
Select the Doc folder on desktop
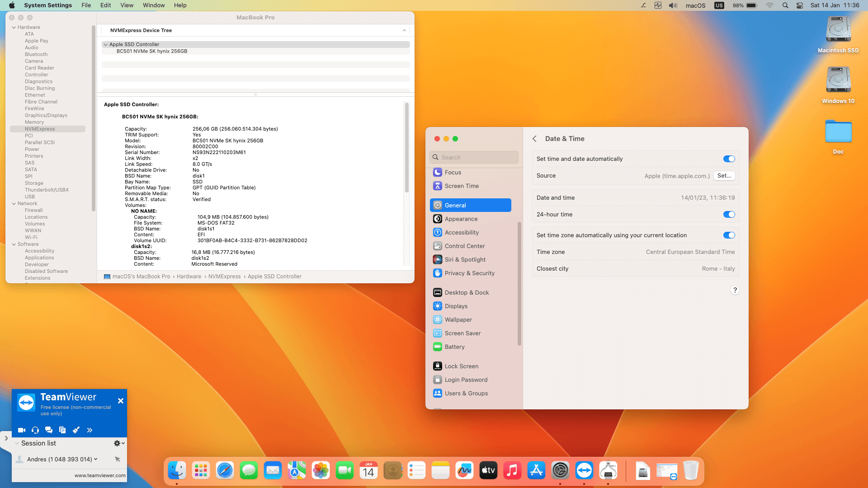pyautogui.click(x=838, y=136)
